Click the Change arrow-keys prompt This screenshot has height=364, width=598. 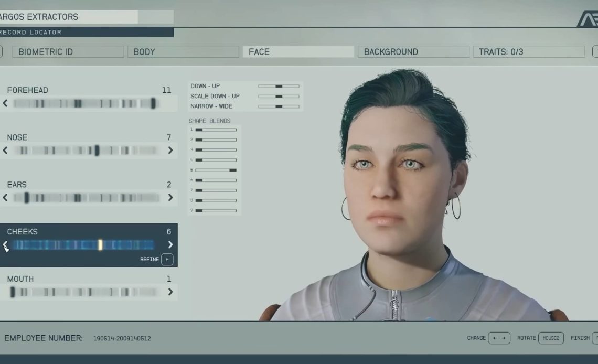pos(498,338)
